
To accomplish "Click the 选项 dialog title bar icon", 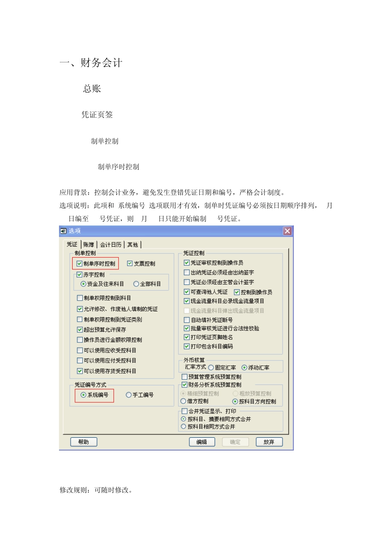I will pyautogui.click(x=64, y=231).
